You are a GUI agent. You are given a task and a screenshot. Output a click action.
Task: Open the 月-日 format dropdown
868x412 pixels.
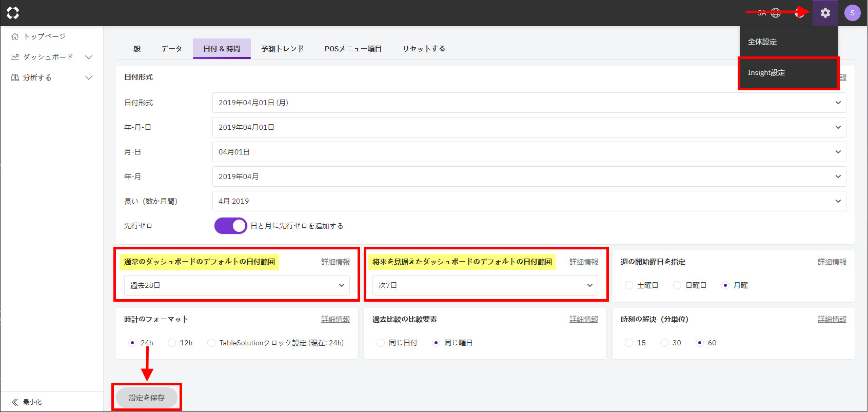coord(529,152)
